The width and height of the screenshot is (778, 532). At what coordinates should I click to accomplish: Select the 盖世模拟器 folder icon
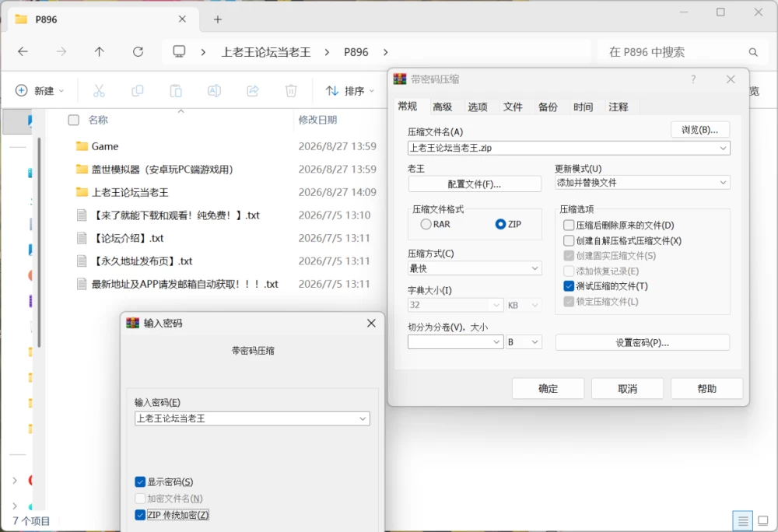click(82, 169)
